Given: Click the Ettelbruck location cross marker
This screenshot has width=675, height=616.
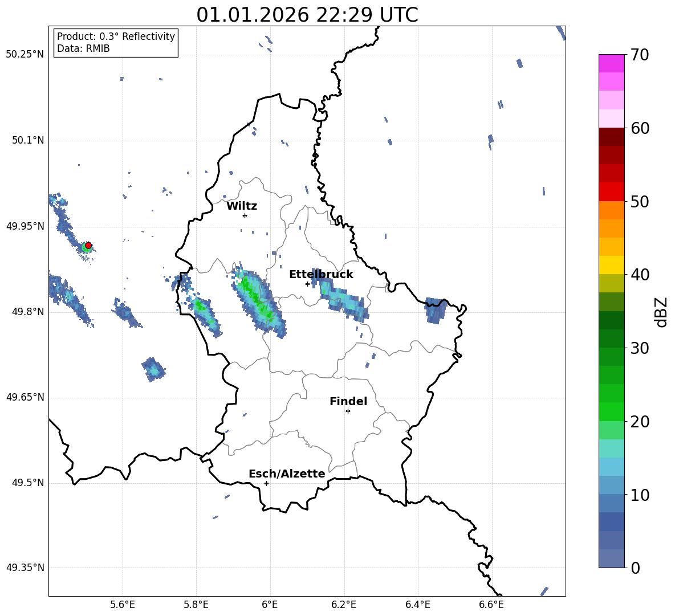Looking at the screenshot, I should pyautogui.click(x=307, y=284).
